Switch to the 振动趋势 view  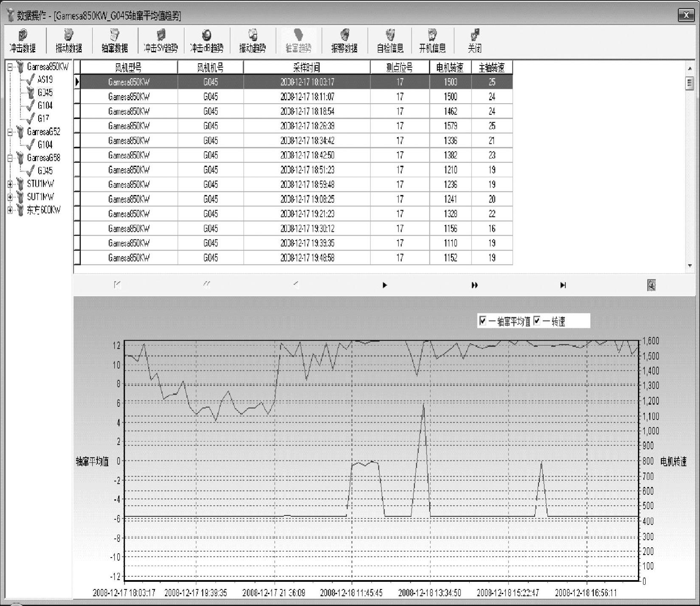[252, 41]
